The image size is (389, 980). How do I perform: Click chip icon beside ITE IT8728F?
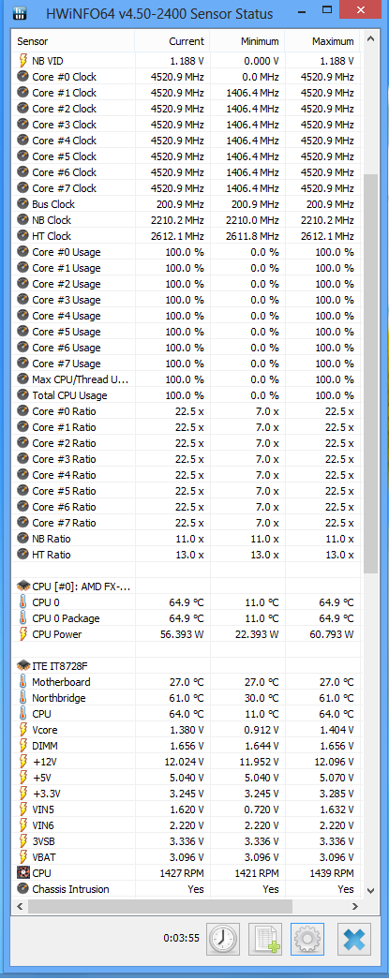coord(23,665)
